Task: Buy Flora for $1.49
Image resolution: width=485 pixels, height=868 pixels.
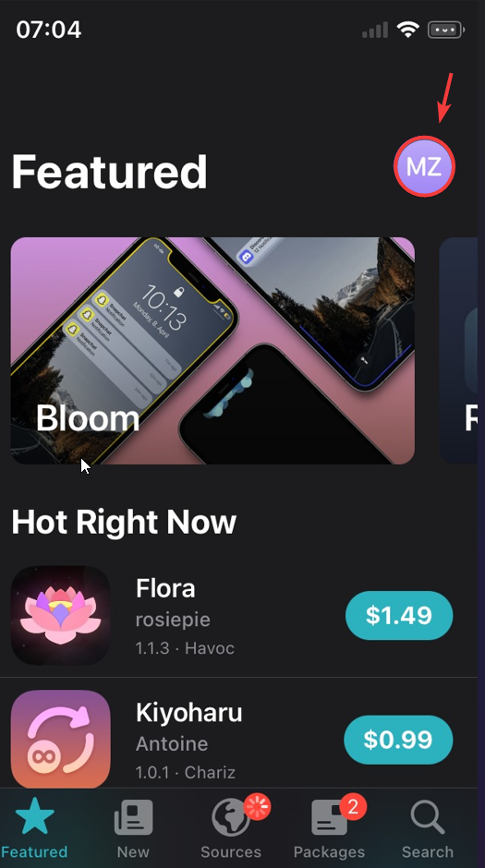Action: [399, 616]
